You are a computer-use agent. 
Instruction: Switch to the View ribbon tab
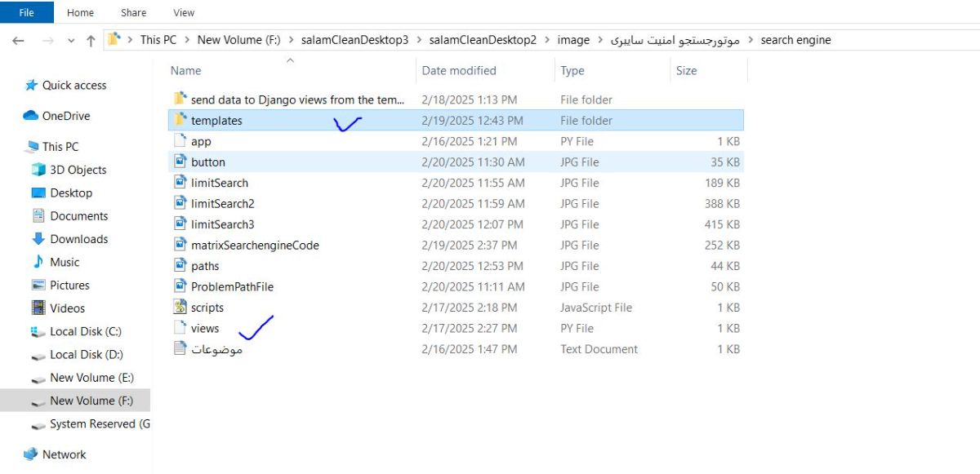pyautogui.click(x=183, y=12)
